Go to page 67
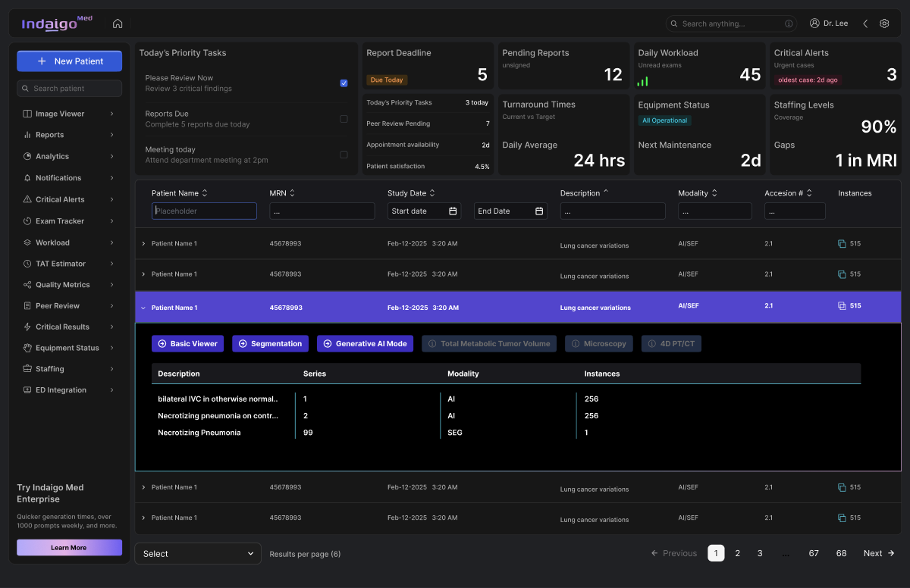This screenshot has height=588, width=910. [x=814, y=553]
